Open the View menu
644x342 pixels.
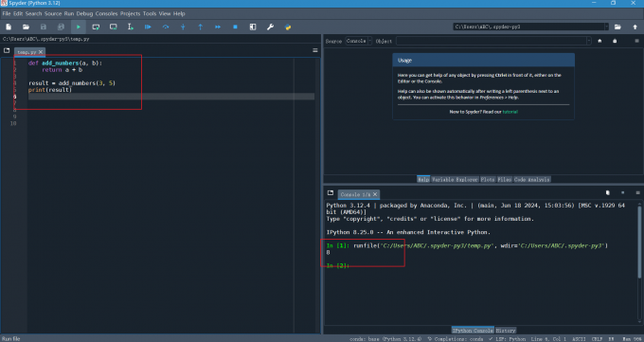(x=164, y=13)
